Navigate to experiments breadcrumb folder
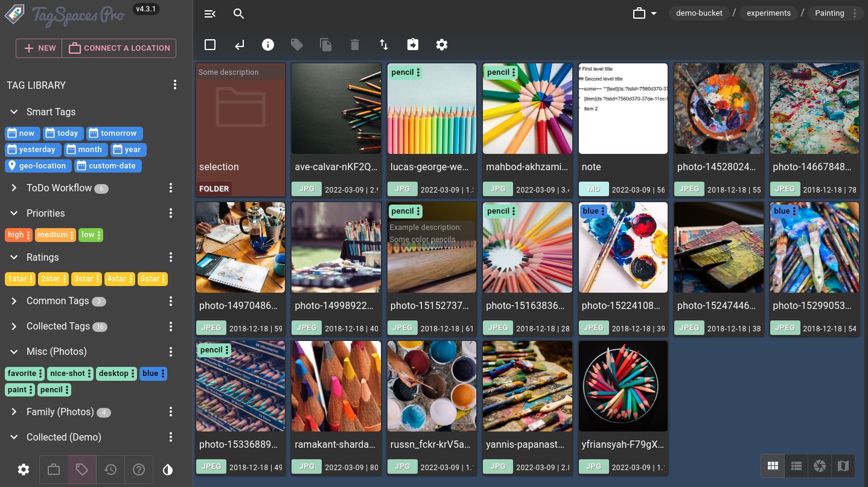This screenshot has width=868, height=487. [768, 13]
